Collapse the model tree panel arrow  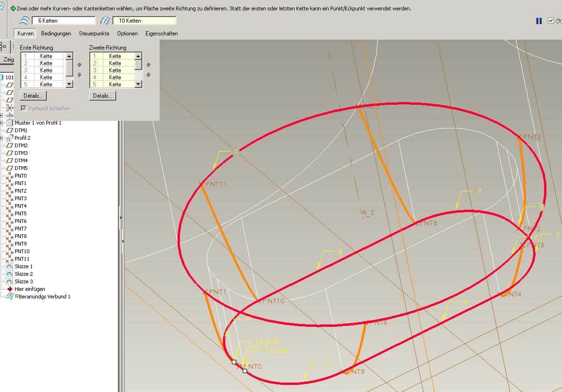coord(121,218)
